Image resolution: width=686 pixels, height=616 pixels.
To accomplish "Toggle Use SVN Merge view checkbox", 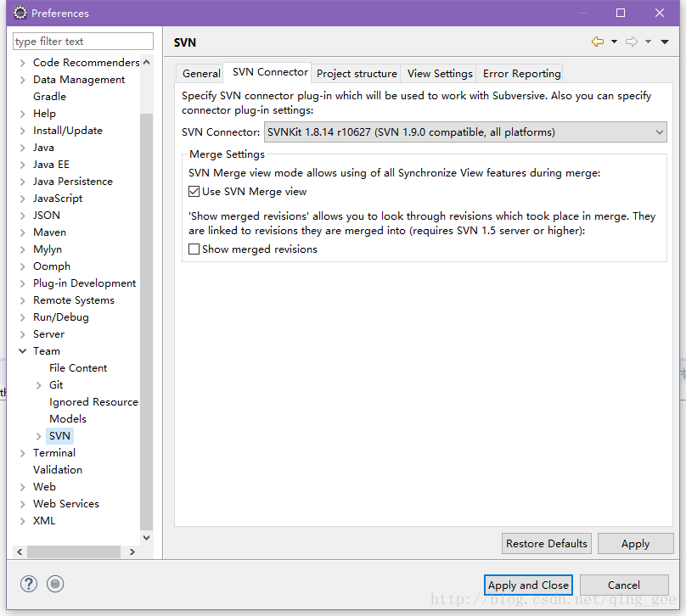I will [x=194, y=192].
